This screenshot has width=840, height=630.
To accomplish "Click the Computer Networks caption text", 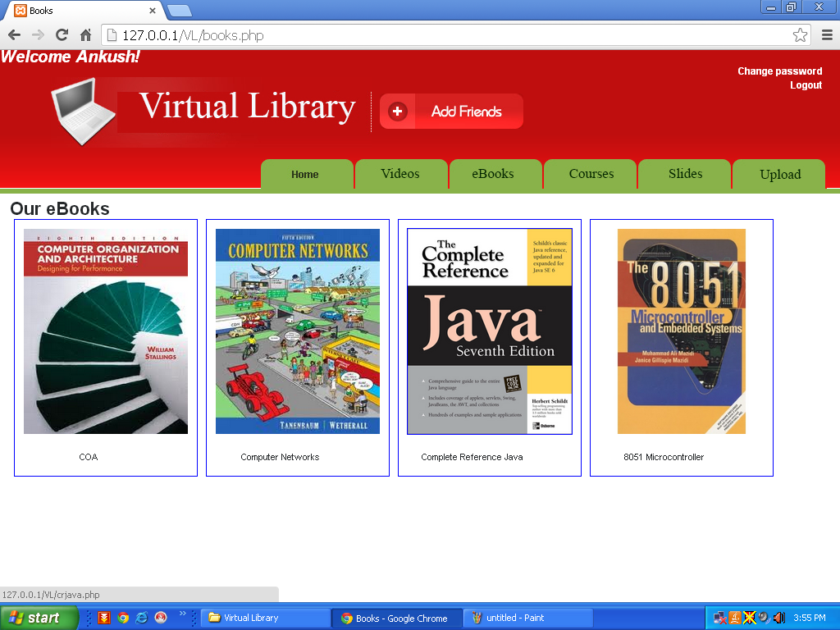I will pyautogui.click(x=280, y=457).
